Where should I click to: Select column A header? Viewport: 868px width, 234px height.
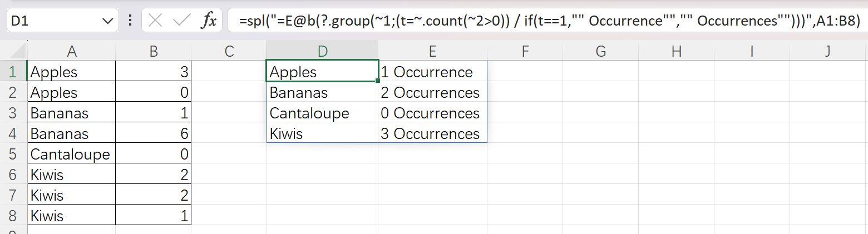tap(71, 51)
